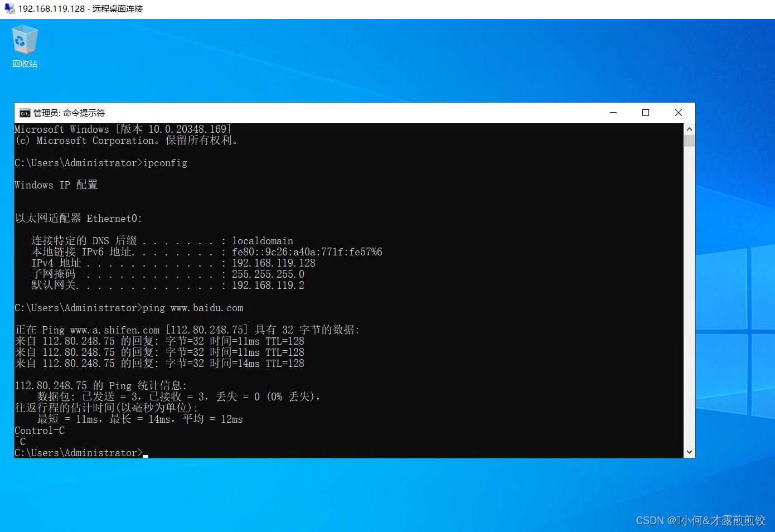Image resolution: width=775 pixels, height=532 pixels.
Task: Click the "Windows IP 配置" heading
Action: 56,185
